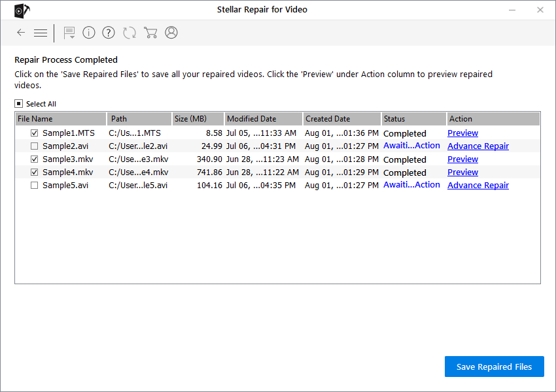The image size is (556, 392).
Task: Click the help question mark icon
Action: point(109,33)
